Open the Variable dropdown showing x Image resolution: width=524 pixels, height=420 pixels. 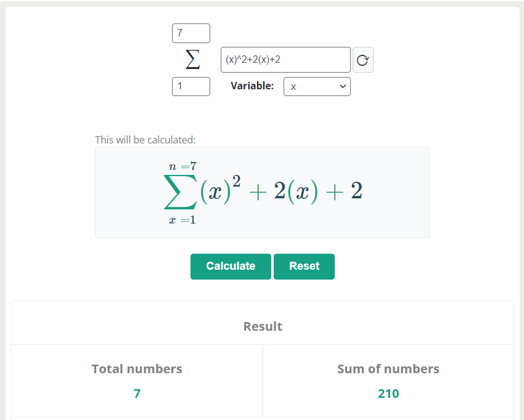pyautogui.click(x=317, y=87)
